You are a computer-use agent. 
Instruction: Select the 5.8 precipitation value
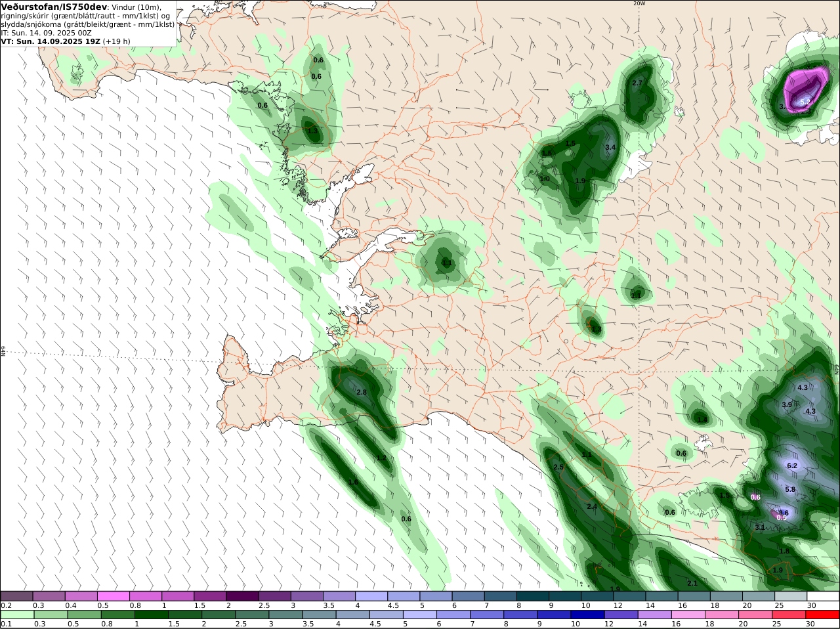790,489
